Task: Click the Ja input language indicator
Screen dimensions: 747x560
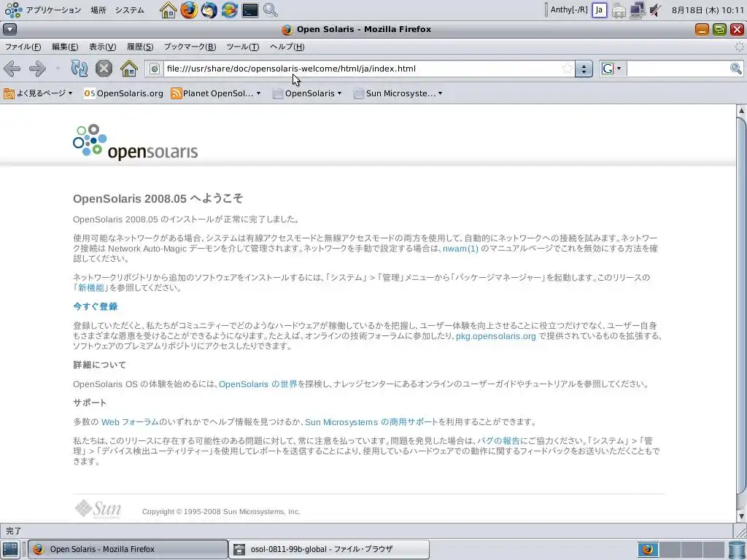Action: (600, 10)
